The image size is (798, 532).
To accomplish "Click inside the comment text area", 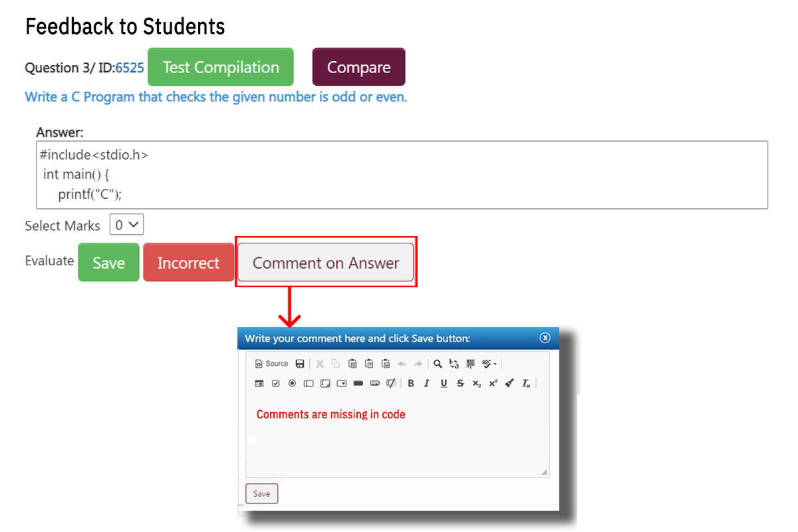I will click(397, 439).
